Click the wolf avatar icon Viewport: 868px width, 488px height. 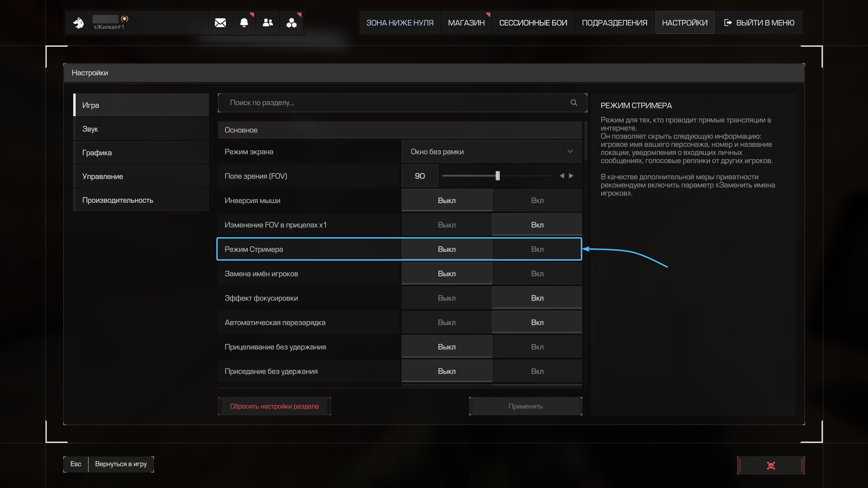pyautogui.click(x=79, y=23)
